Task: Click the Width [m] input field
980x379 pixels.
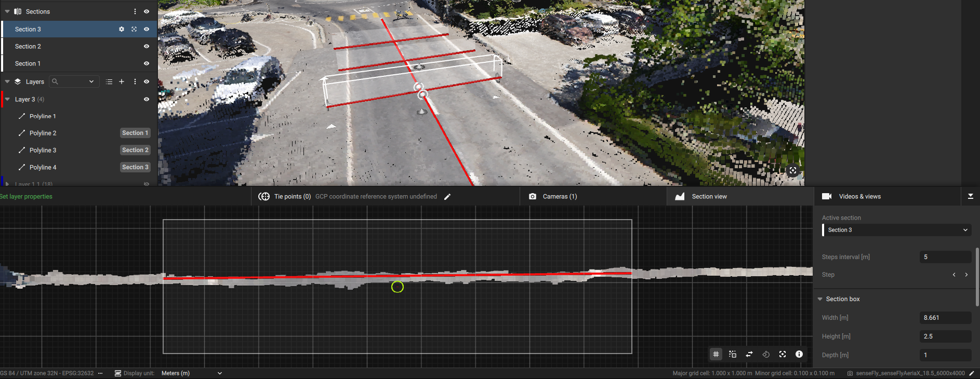Action: click(945, 318)
